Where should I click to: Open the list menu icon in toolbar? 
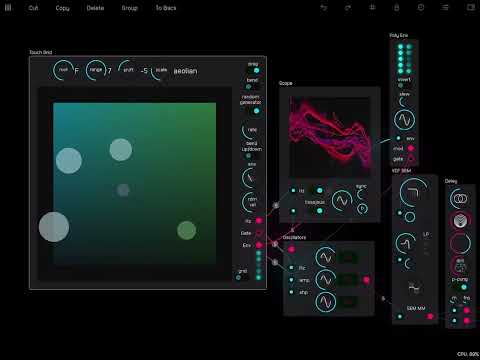click(445, 7)
